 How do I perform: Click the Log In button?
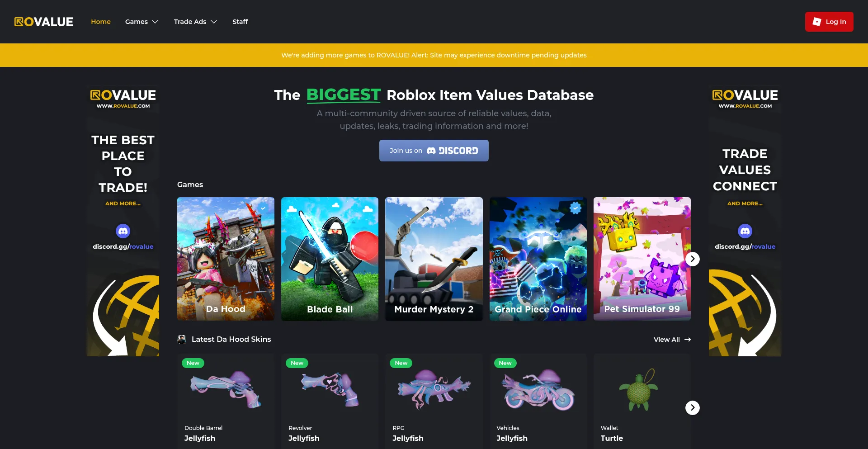pyautogui.click(x=829, y=22)
